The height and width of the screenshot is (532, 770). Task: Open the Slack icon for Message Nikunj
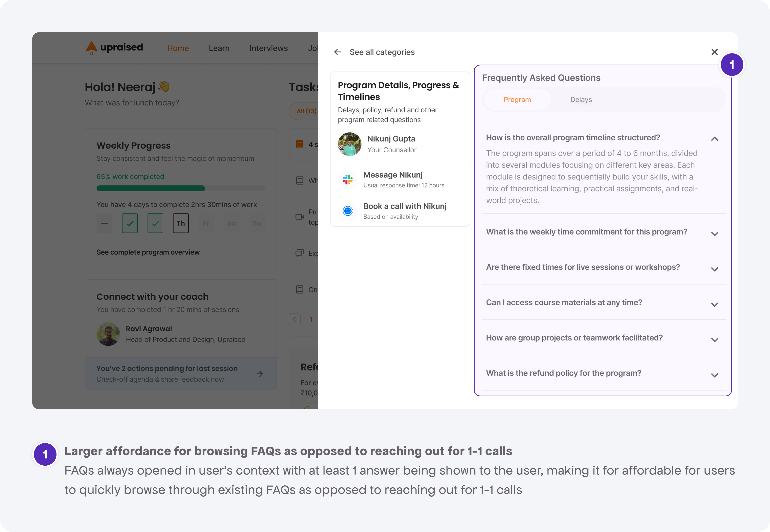(x=347, y=180)
